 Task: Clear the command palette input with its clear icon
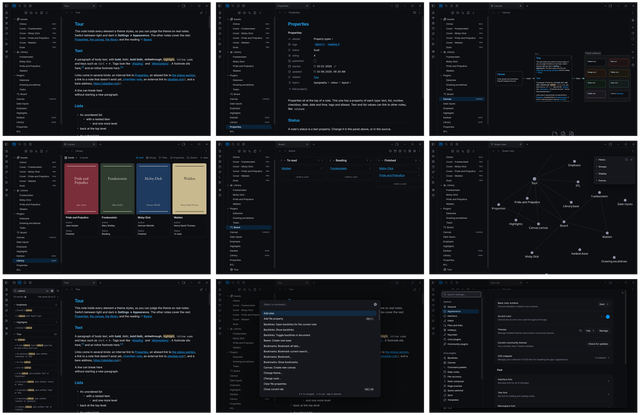[375, 304]
